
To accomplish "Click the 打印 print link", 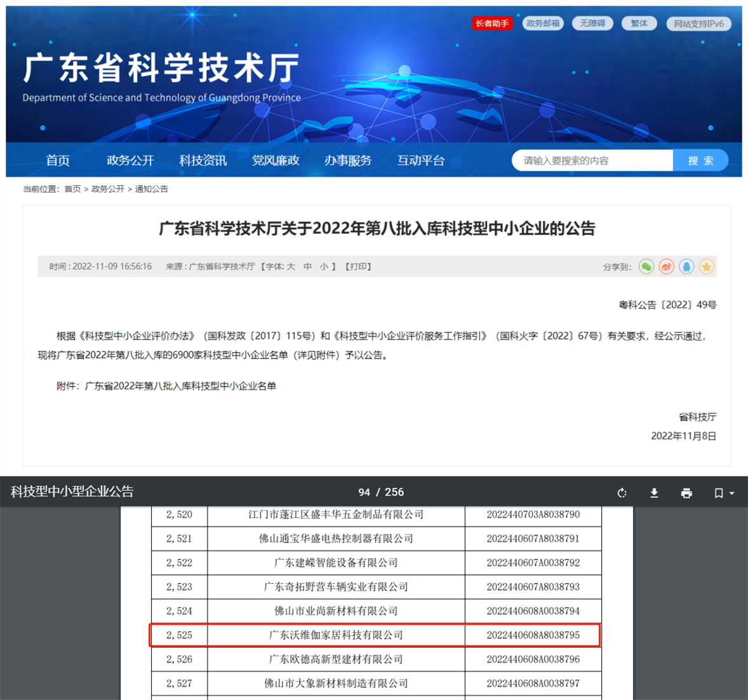I will point(359,267).
